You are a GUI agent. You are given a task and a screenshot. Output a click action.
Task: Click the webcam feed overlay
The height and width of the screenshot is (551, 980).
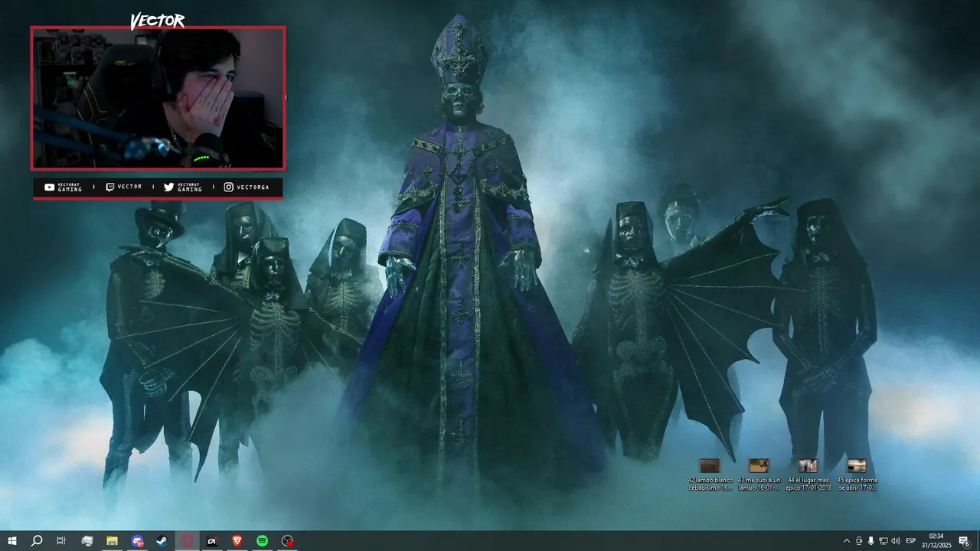click(x=158, y=98)
